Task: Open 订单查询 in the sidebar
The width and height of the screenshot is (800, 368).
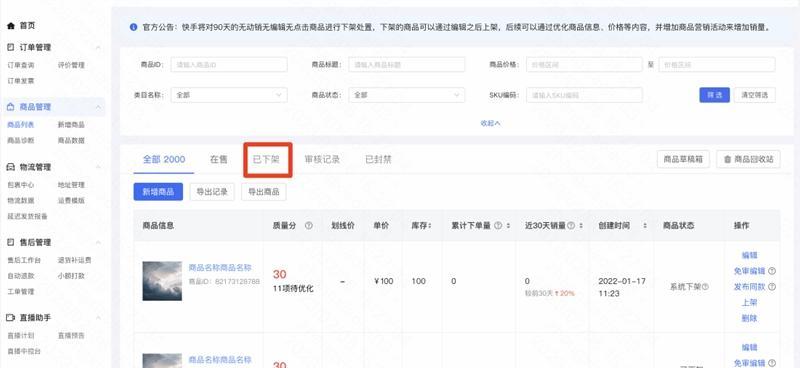Action: tap(20, 65)
